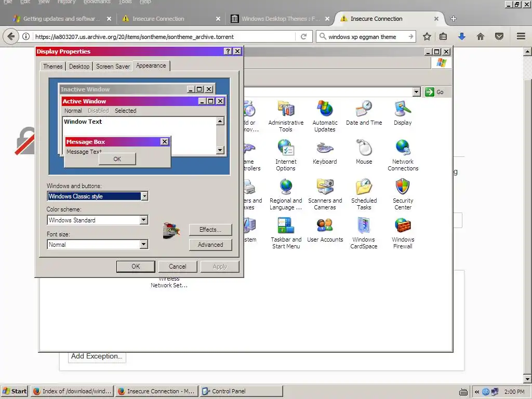This screenshot has height=399, width=532.
Task: Confirm Display Properties with OK
Action: [136, 267]
